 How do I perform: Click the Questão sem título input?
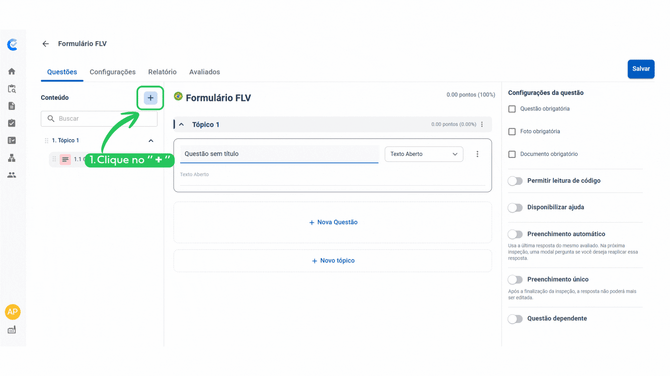(x=279, y=154)
